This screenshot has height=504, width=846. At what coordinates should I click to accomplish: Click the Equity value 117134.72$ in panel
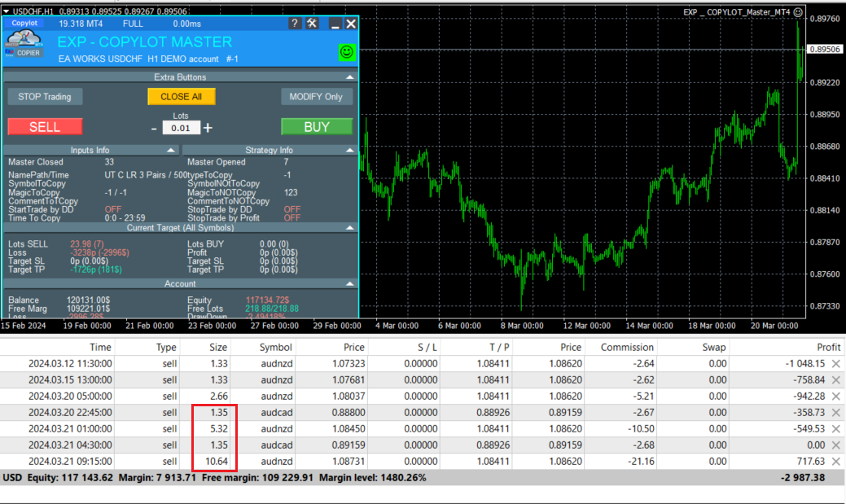(x=268, y=300)
